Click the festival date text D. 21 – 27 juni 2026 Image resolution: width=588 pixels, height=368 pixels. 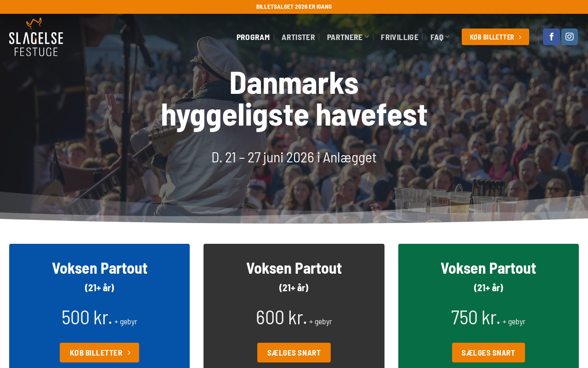click(263, 157)
